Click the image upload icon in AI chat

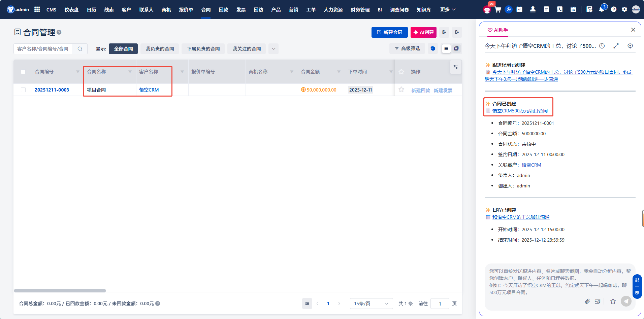598,301
